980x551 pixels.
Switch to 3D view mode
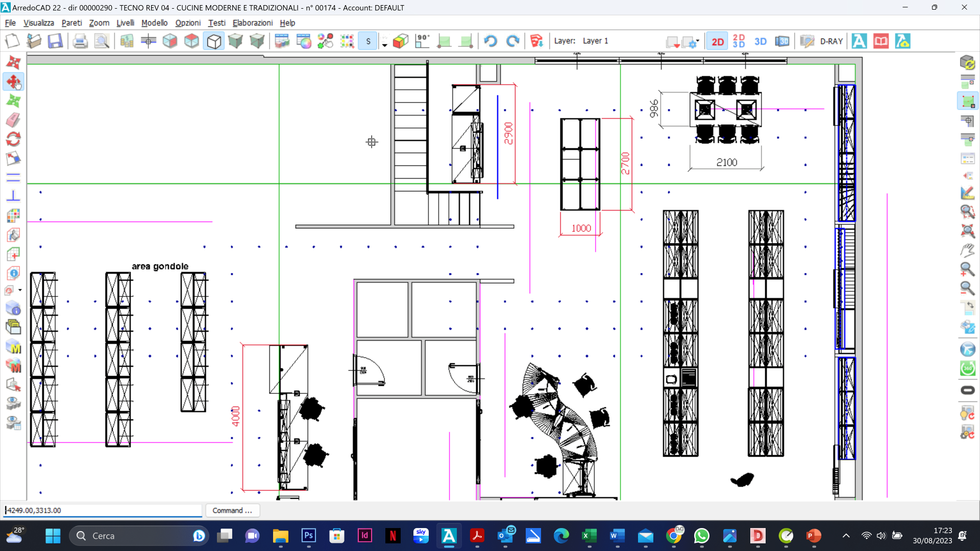tap(761, 41)
